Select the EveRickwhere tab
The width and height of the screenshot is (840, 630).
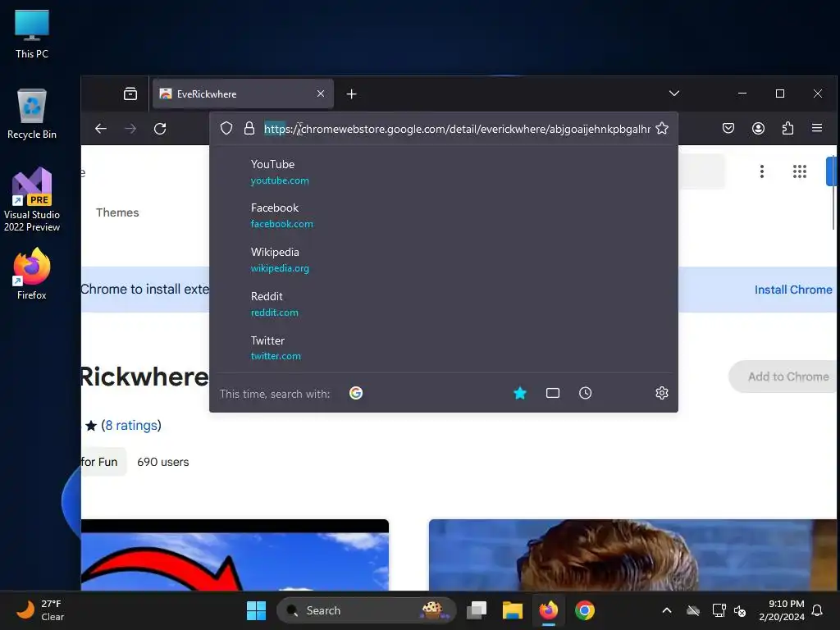243,94
